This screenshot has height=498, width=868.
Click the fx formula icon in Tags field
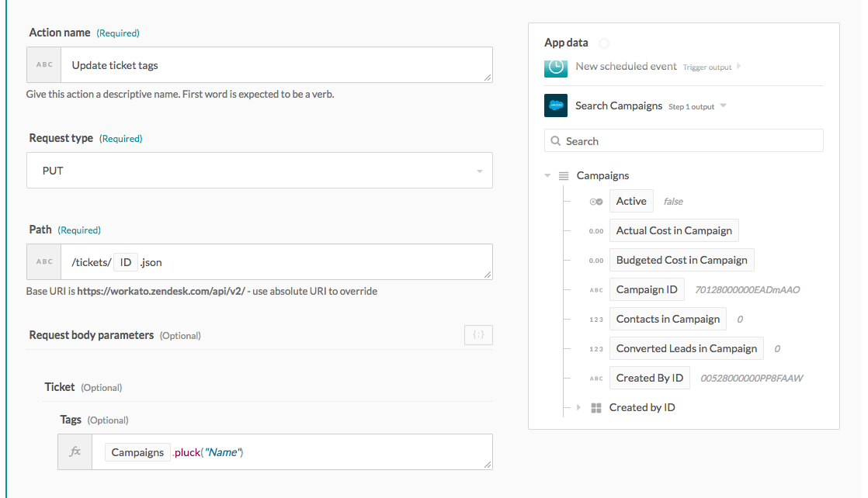pyautogui.click(x=75, y=451)
